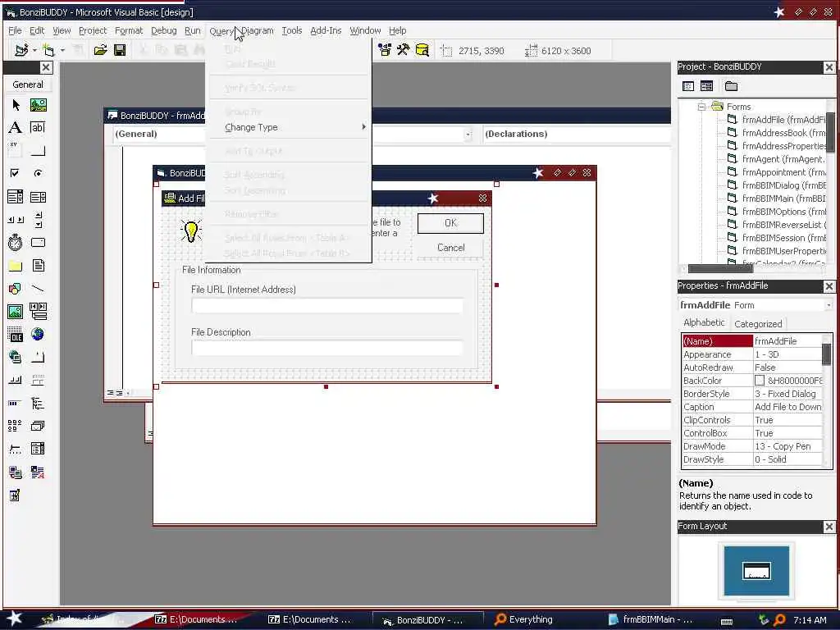Click the form thumbnail in Form Layout
The height and width of the screenshot is (630, 840).
tap(756, 571)
